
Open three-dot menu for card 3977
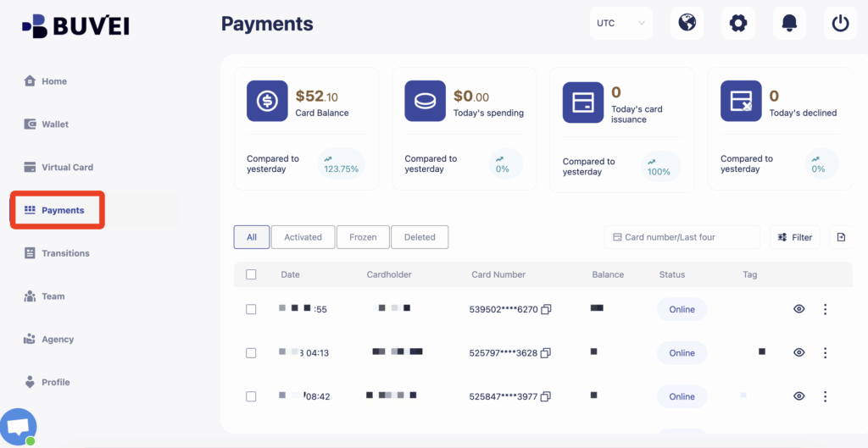point(826,396)
